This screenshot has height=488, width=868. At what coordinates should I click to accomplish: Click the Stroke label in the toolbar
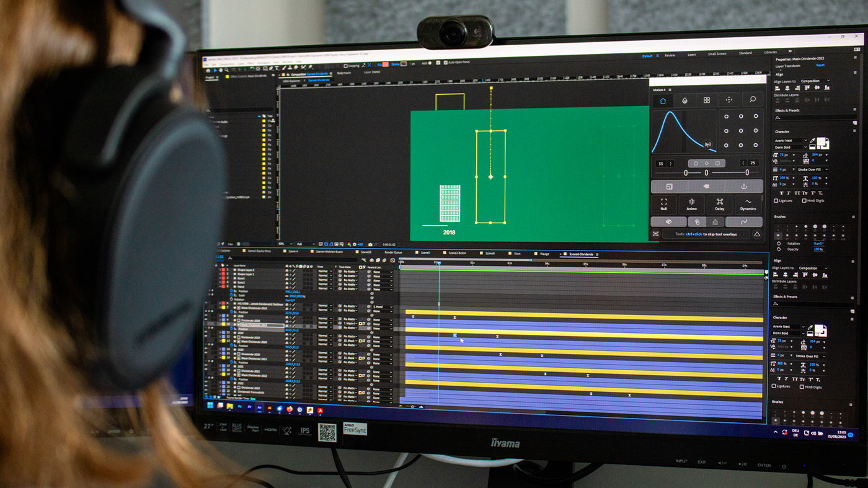[x=395, y=63]
